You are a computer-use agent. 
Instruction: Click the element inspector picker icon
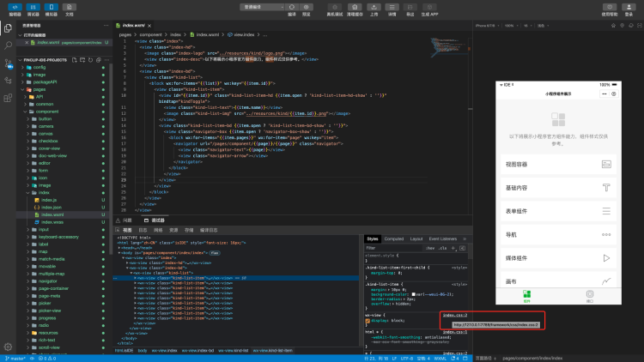(x=118, y=230)
